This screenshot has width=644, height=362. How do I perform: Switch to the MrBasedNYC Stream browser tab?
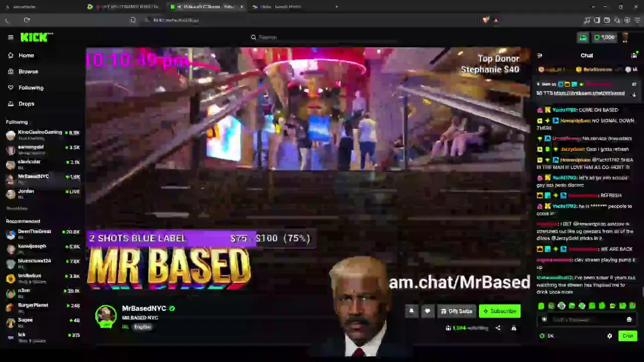pos(207,7)
